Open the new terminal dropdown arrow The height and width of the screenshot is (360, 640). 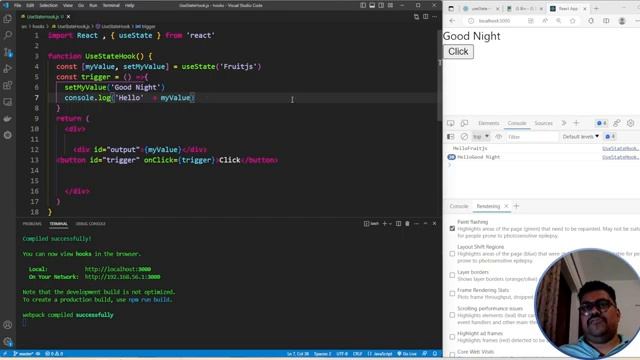pos(390,224)
